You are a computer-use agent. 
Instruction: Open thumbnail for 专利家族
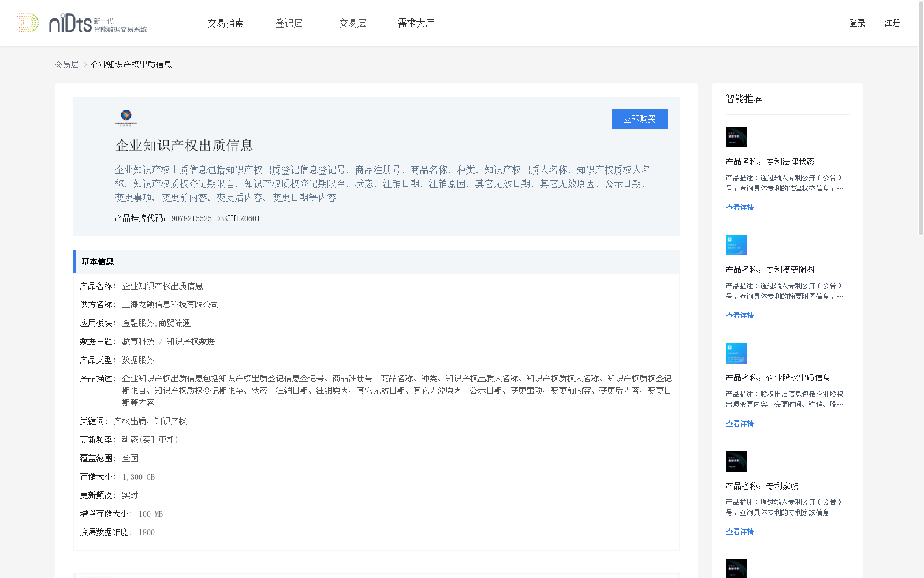736,461
